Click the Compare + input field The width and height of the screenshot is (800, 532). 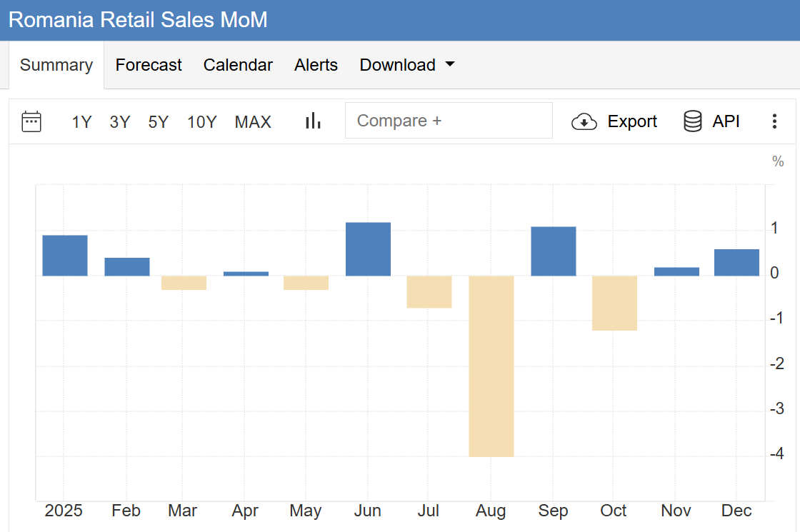click(x=449, y=121)
